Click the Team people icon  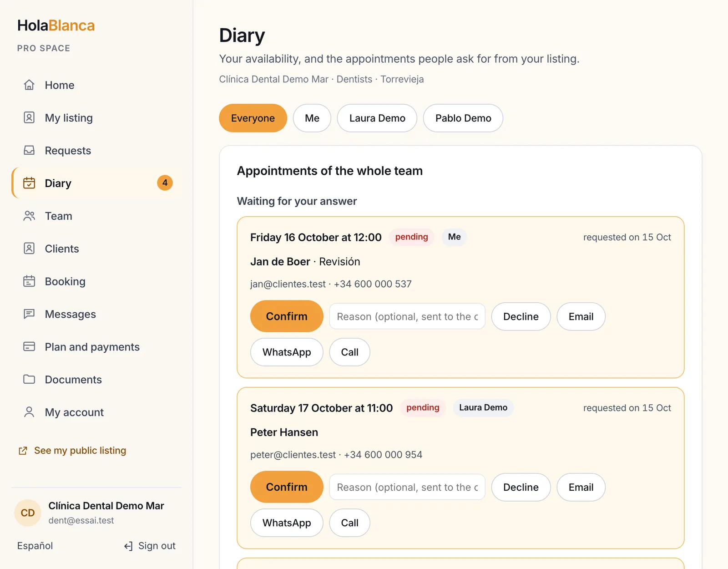[x=29, y=216]
